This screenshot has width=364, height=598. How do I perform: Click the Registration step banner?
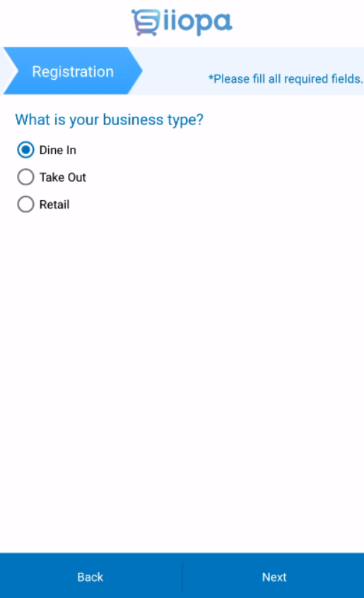pyautogui.click(x=72, y=71)
